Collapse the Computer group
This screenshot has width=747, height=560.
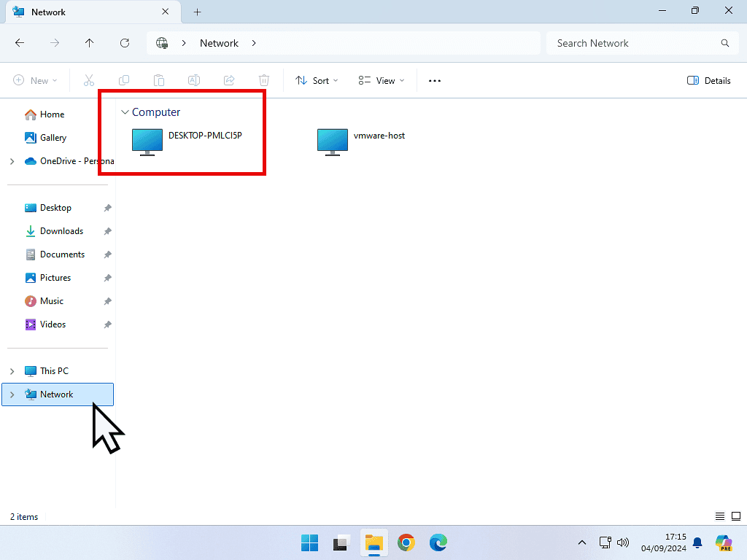click(125, 112)
